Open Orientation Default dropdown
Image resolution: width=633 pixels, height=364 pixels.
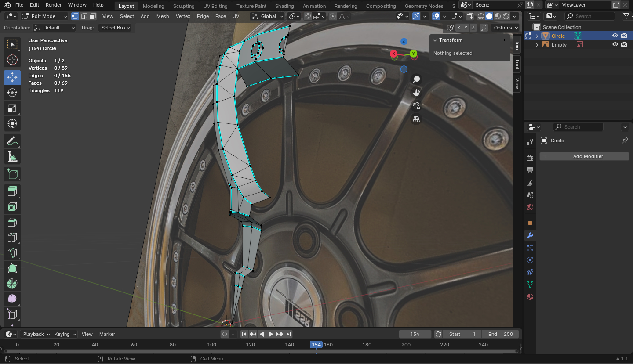pos(55,28)
